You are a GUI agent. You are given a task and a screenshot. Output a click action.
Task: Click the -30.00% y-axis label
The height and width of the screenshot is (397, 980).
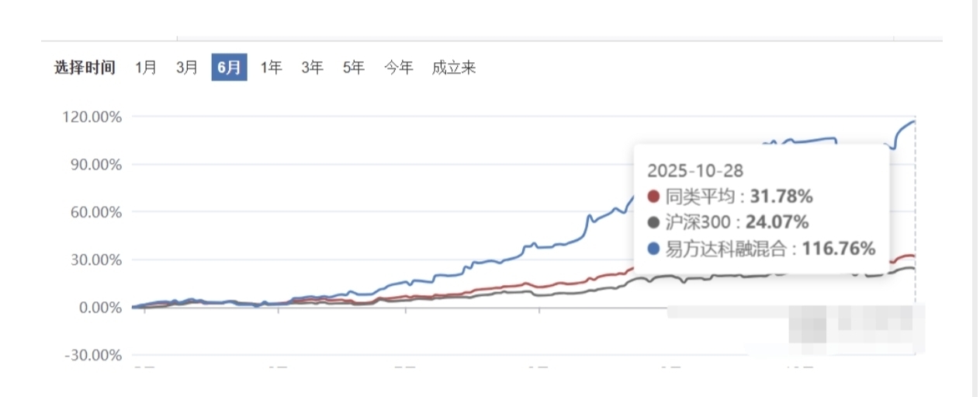pyautogui.click(x=93, y=355)
